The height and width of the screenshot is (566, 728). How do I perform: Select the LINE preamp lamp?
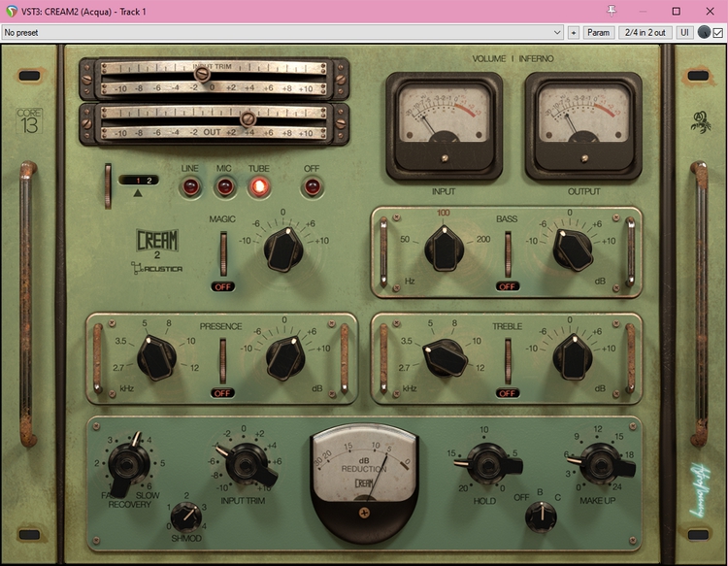click(190, 187)
